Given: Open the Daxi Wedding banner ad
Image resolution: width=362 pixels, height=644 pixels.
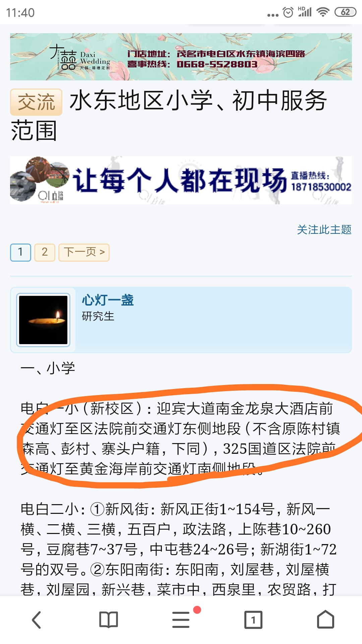Looking at the screenshot, I should 181,57.
